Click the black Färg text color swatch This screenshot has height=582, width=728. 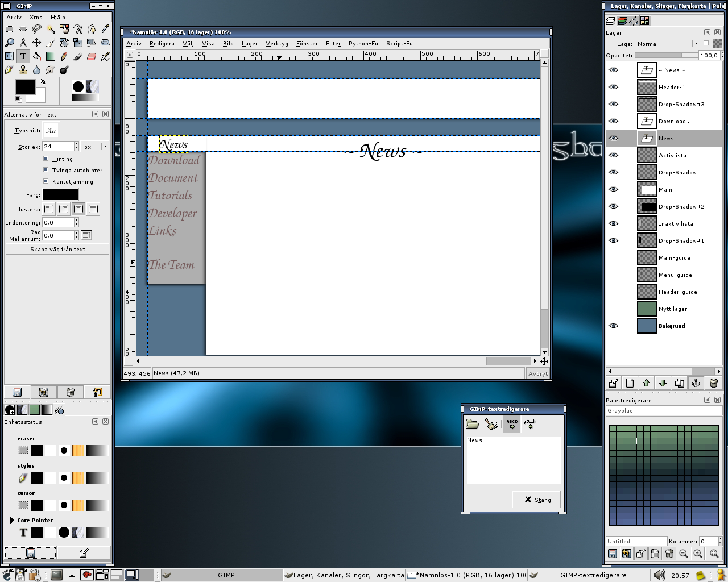coord(60,194)
